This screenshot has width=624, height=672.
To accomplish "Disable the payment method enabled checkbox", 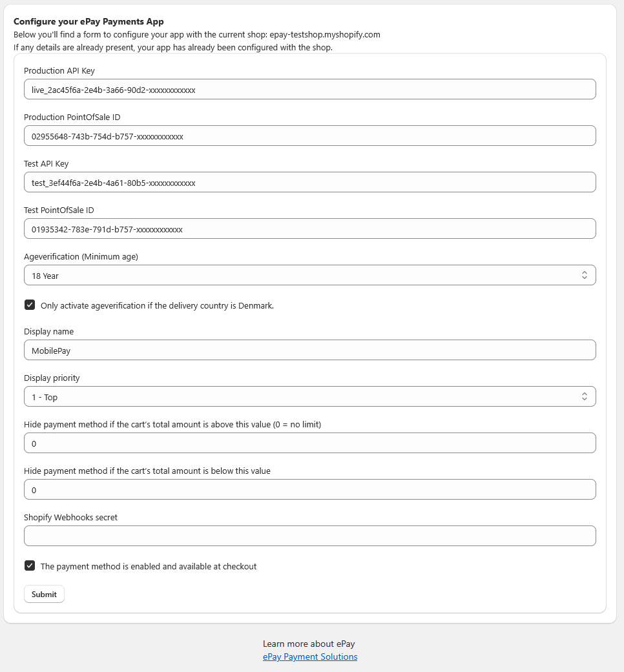I will point(30,565).
